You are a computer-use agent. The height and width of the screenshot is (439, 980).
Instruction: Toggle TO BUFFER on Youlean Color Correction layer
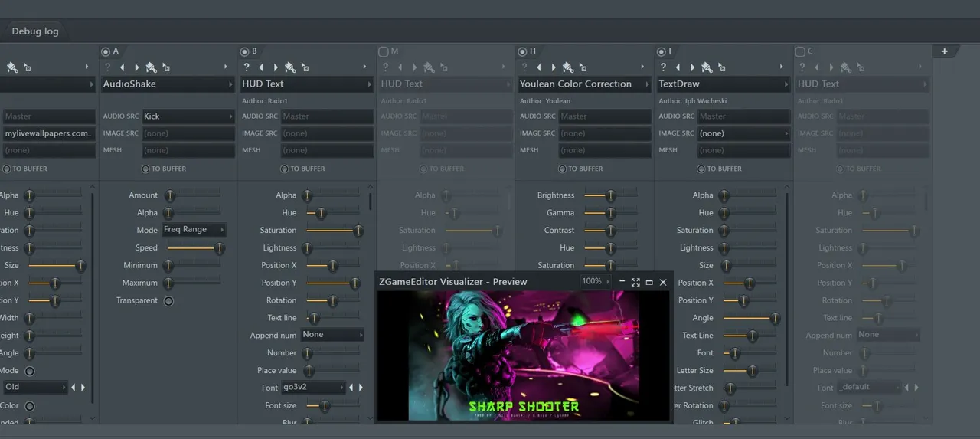tap(563, 169)
